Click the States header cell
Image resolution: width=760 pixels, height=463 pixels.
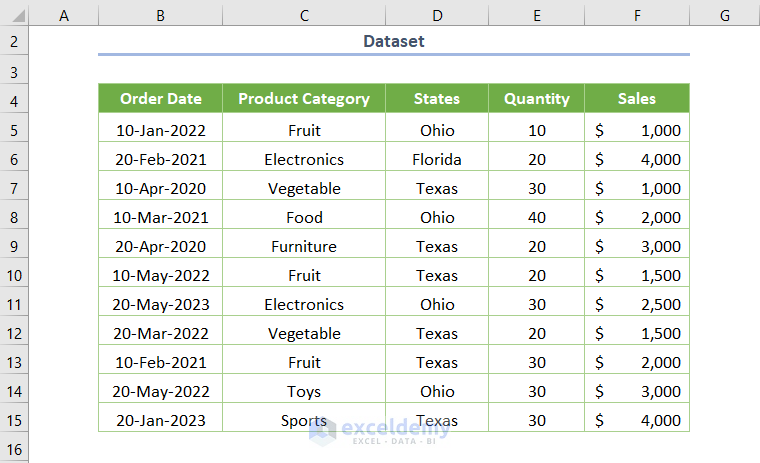pyautogui.click(x=436, y=99)
